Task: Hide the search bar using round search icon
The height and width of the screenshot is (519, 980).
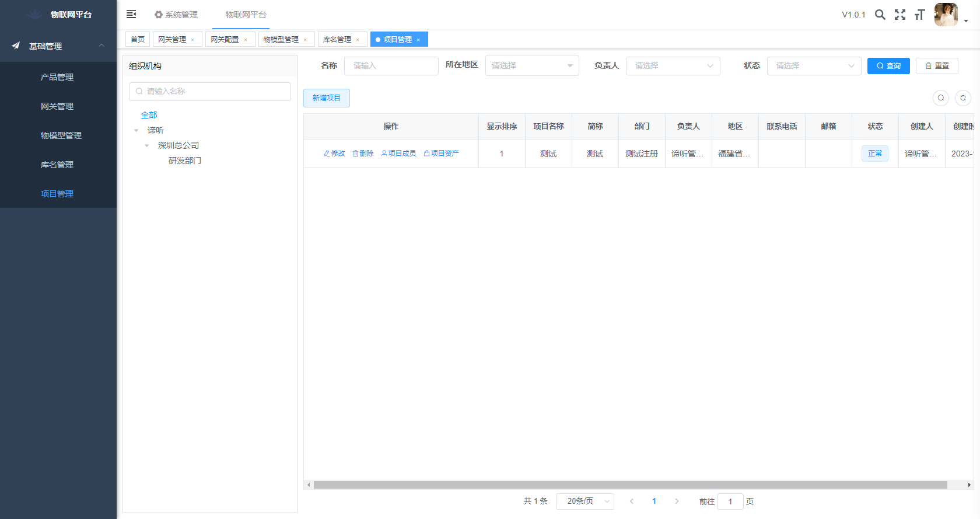Action: tap(940, 98)
